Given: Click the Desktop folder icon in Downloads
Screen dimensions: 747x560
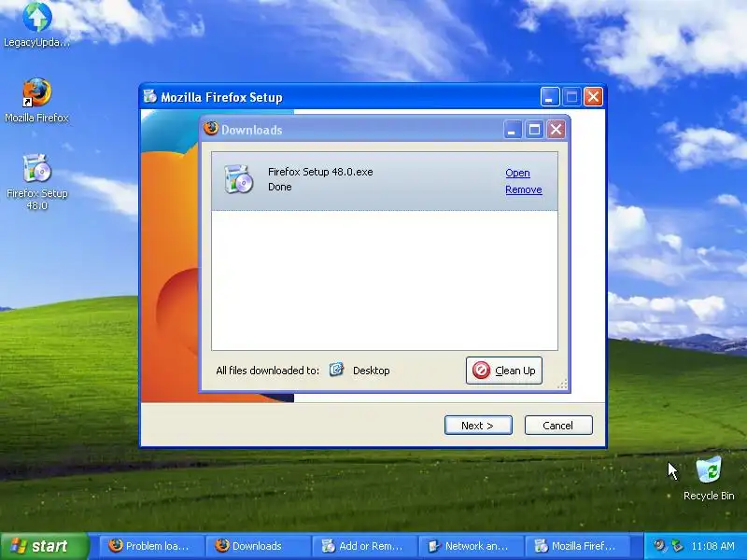Looking at the screenshot, I should click(336, 370).
